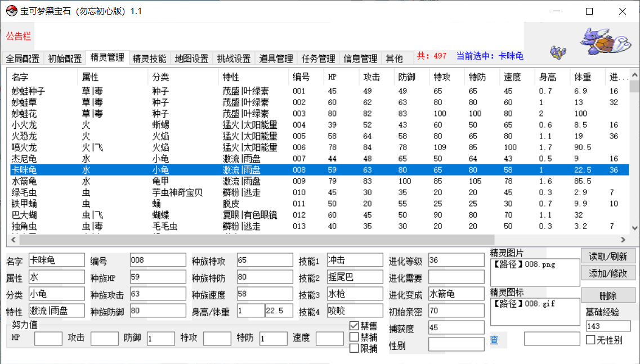Uncheck the 禁售 checkbox
The image size is (640, 364).
click(354, 326)
